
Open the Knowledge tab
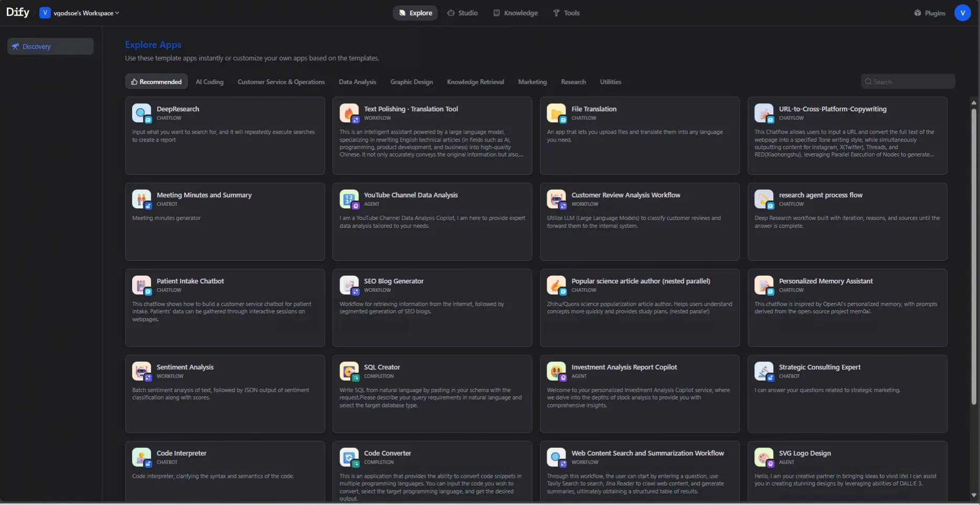point(515,13)
